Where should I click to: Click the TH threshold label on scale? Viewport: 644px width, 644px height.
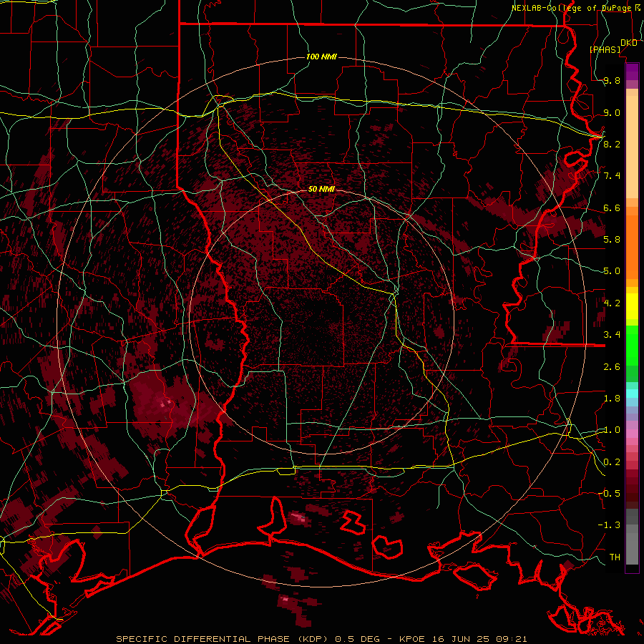(615, 557)
